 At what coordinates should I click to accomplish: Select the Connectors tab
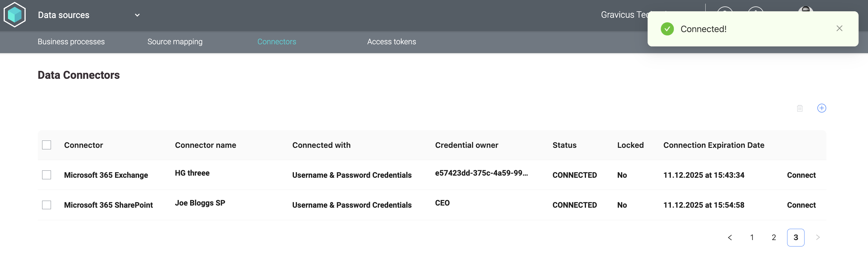277,42
